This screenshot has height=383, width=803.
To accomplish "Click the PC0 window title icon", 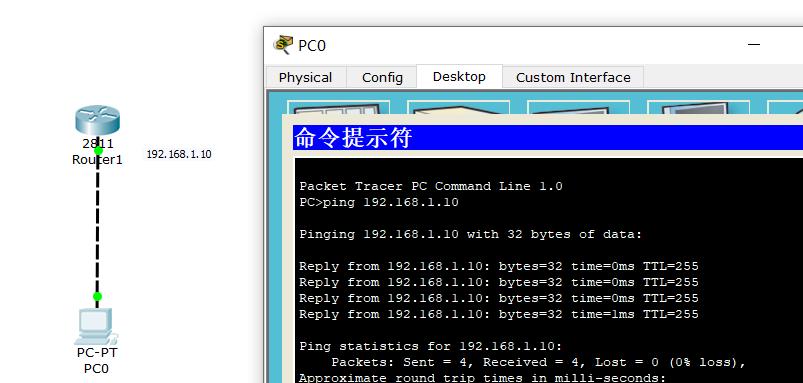I will [283, 45].
